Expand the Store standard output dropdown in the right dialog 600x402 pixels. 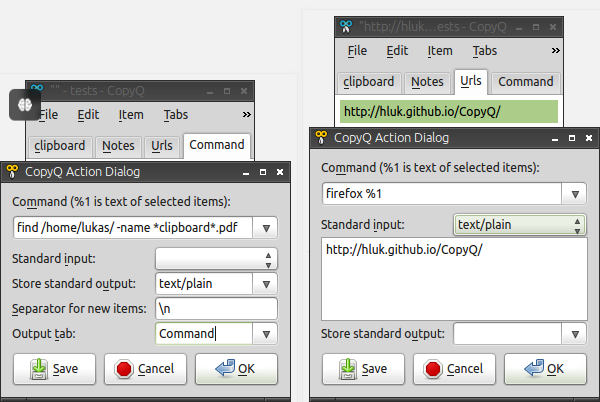[x=575, y=334]
